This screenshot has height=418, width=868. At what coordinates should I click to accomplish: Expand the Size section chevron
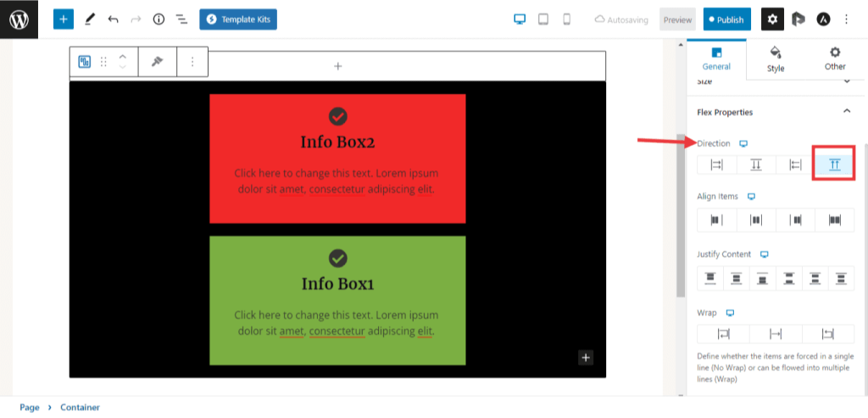846,81
